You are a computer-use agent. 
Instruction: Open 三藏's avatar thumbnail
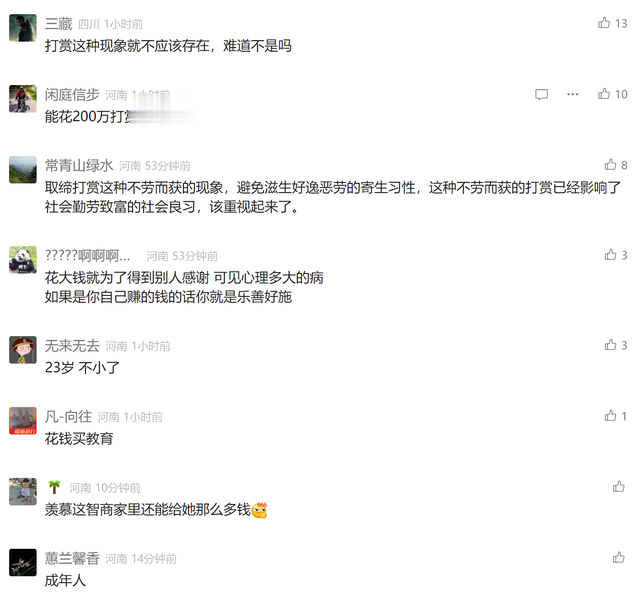point(23,28)
